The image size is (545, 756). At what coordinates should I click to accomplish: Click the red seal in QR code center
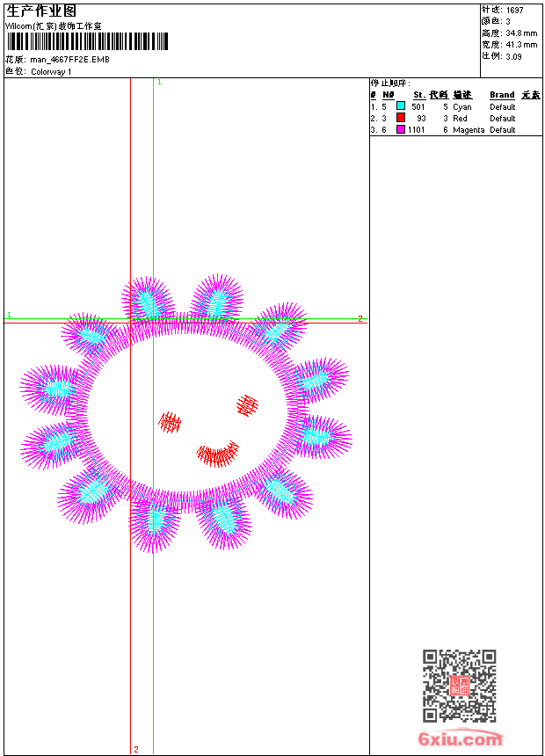click(x=460, y=686)
